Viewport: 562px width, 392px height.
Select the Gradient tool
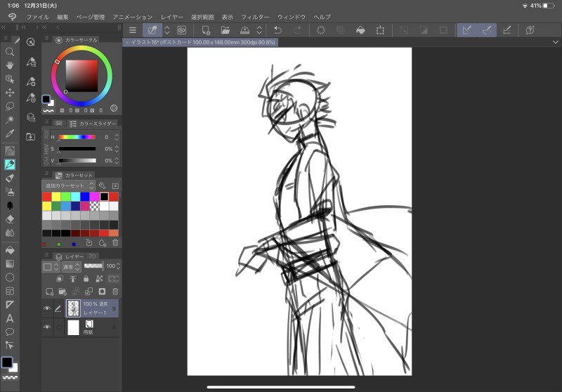point(10,263)
